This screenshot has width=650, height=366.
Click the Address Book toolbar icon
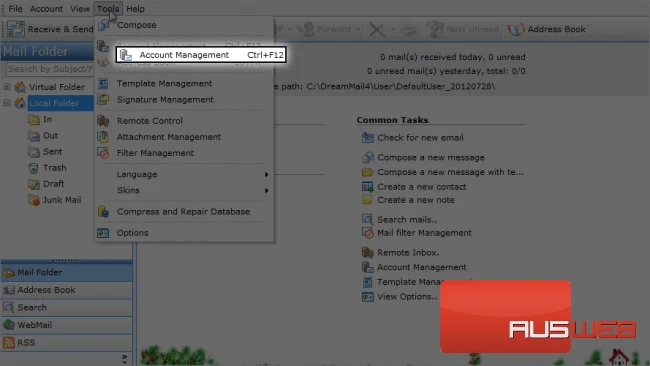point(516,29)
